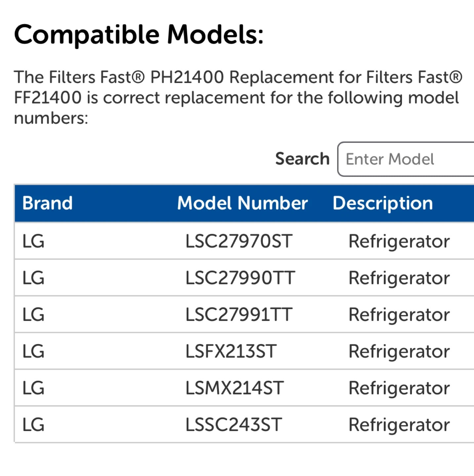Click LG brand cell in LSSC243ST row
This screenshot has height=476, width=474.
[33, 424]
